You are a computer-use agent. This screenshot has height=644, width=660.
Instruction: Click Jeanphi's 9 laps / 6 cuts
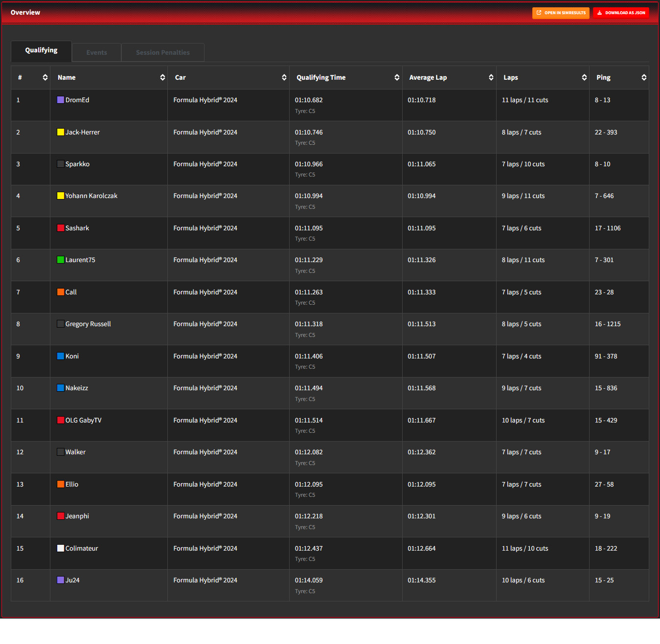522,516
